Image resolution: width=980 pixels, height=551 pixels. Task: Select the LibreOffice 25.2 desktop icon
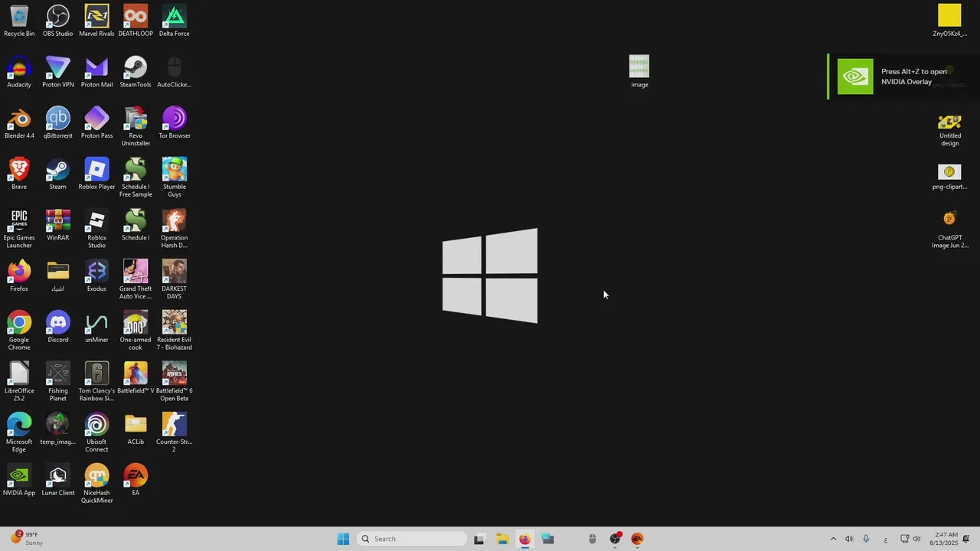pos(19,382)
